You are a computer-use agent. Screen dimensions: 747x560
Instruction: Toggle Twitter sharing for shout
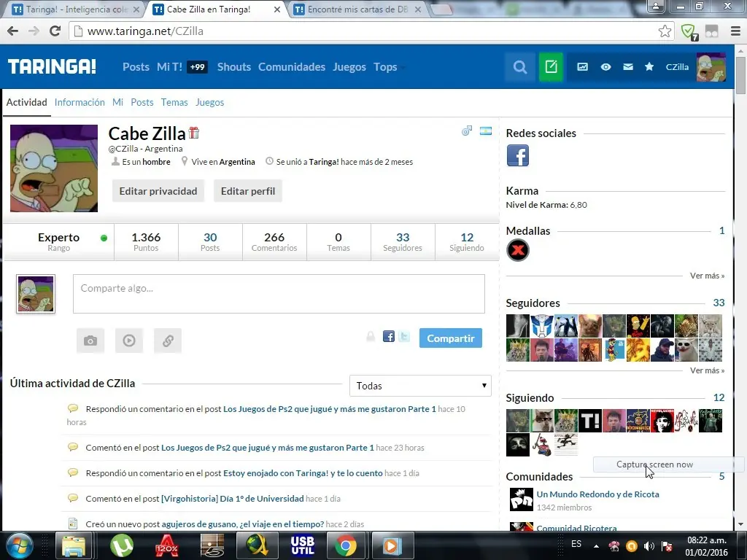tap(404, 337)
